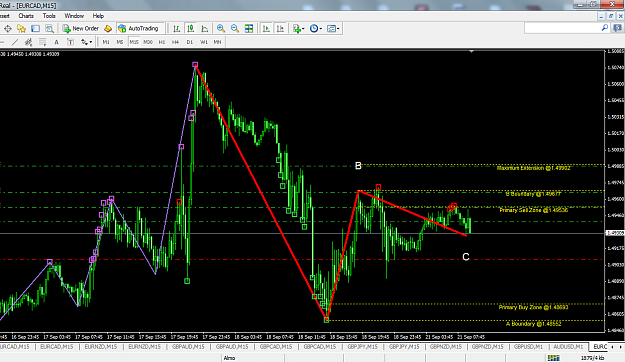This screenshot has height=362, width=625.
Task: Click the Primary Sell Zone label
Action: (x=534, y=210)
